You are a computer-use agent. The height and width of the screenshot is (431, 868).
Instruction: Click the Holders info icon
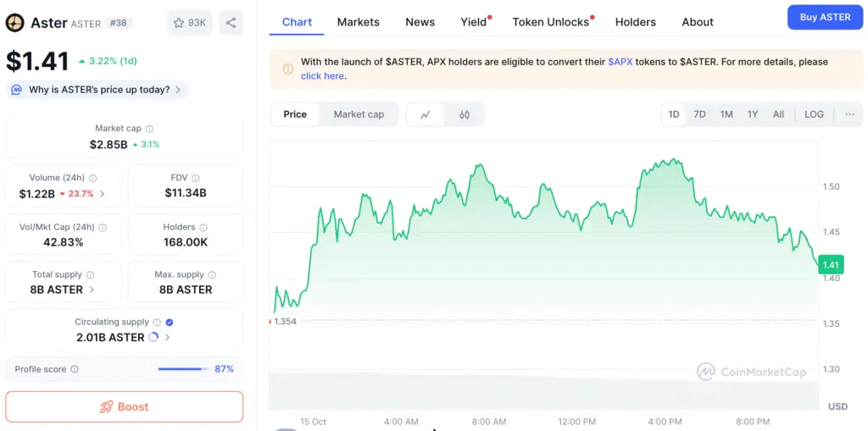pyautogui.click(x=203, y=228)
